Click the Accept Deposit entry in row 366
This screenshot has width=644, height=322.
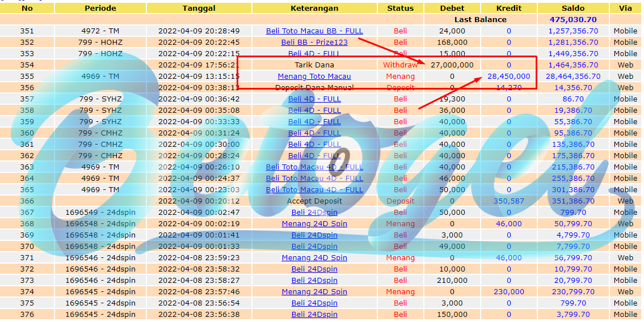tap(314, 201)
